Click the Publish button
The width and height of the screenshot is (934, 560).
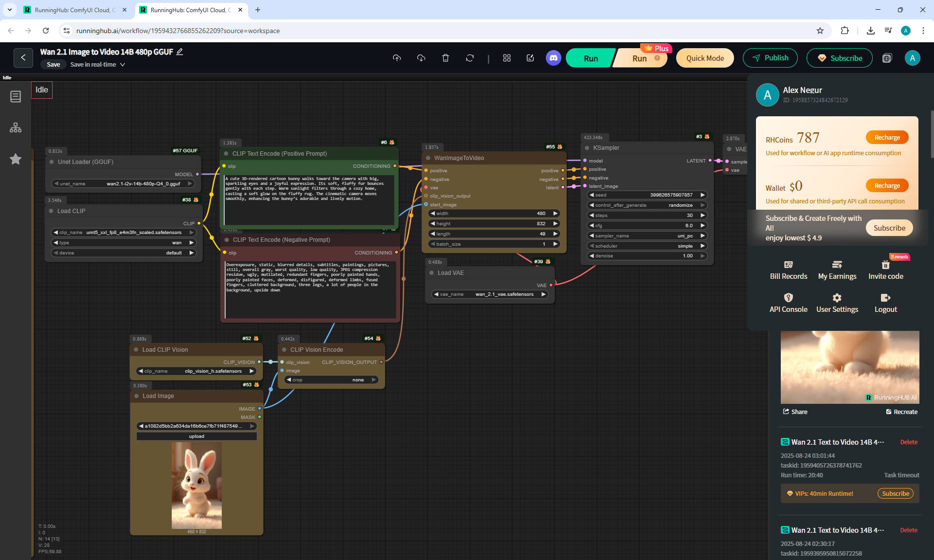[x=770, y=58]
